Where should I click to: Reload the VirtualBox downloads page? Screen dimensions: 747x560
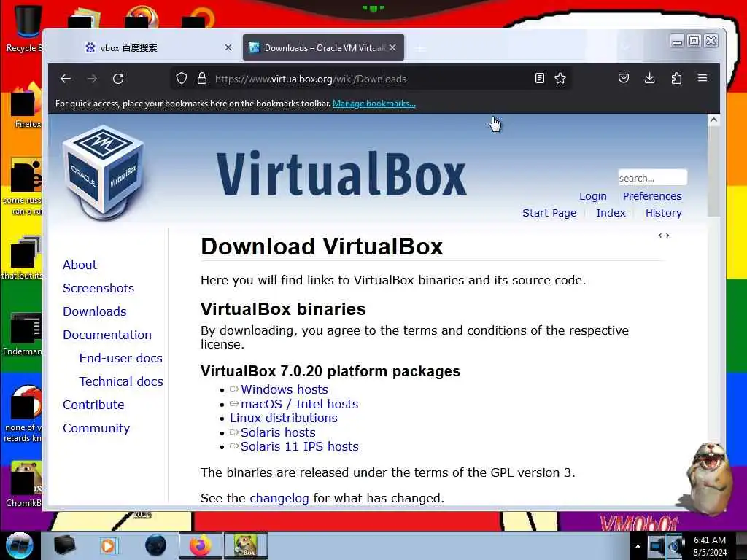(118, 79)
